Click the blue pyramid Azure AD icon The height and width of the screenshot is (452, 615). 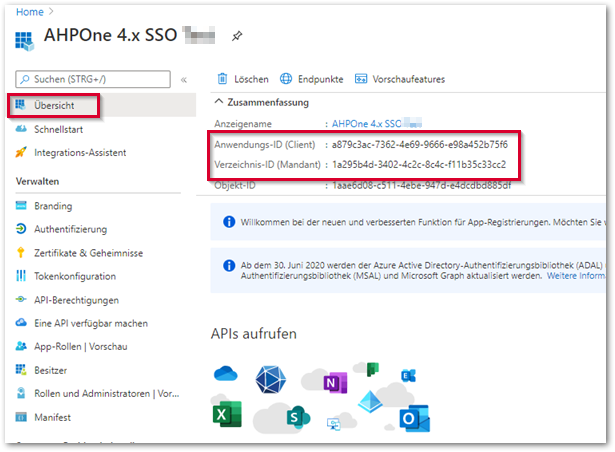370,402
